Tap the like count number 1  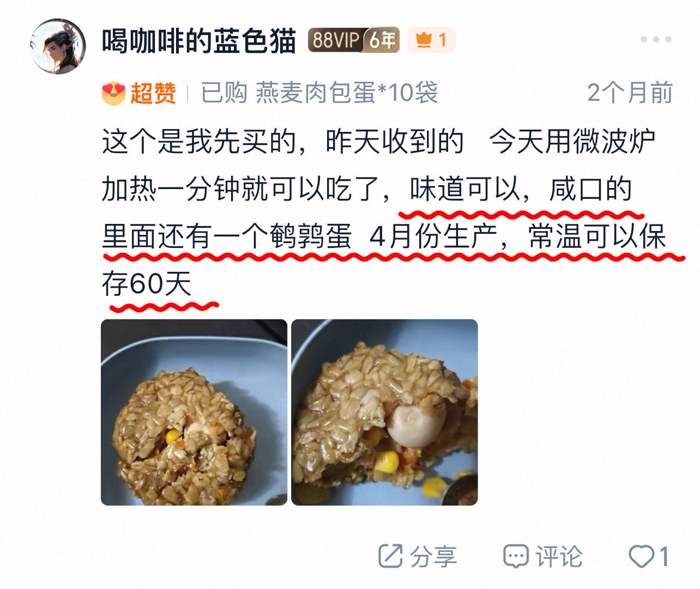pyautogui.click(x=663, y=556)
